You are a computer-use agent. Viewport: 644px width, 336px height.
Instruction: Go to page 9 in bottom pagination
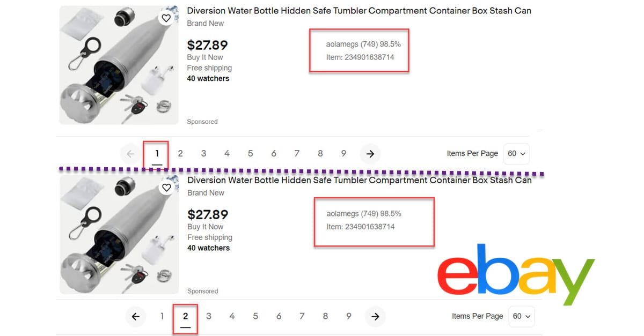(348, 316)
